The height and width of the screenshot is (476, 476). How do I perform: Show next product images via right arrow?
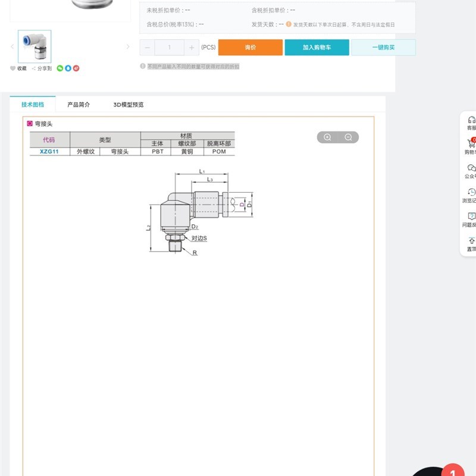tap(128, 46)
